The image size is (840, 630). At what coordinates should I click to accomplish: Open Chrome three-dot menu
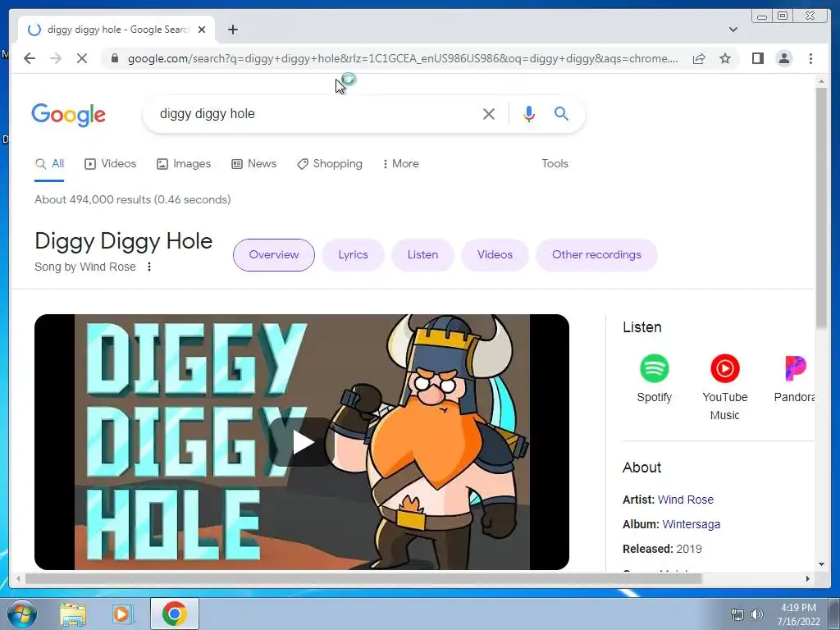point(810,58)
